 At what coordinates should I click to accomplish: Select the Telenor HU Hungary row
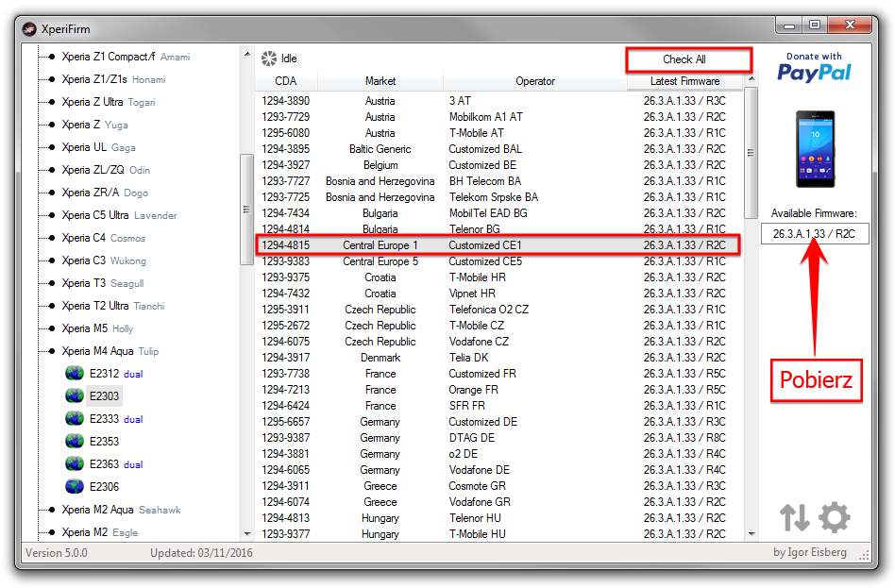coord(498,518)
